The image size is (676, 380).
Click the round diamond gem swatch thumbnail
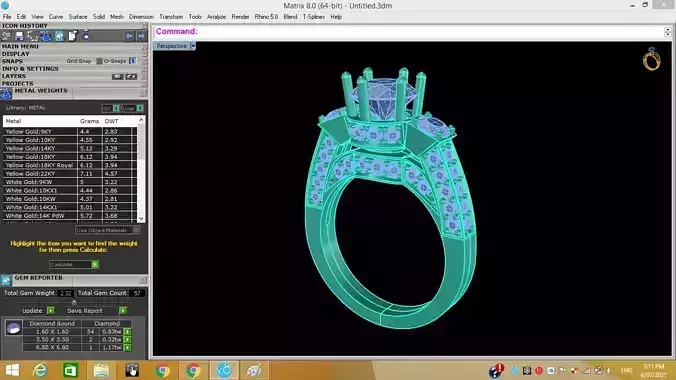(x=13, y=328)
